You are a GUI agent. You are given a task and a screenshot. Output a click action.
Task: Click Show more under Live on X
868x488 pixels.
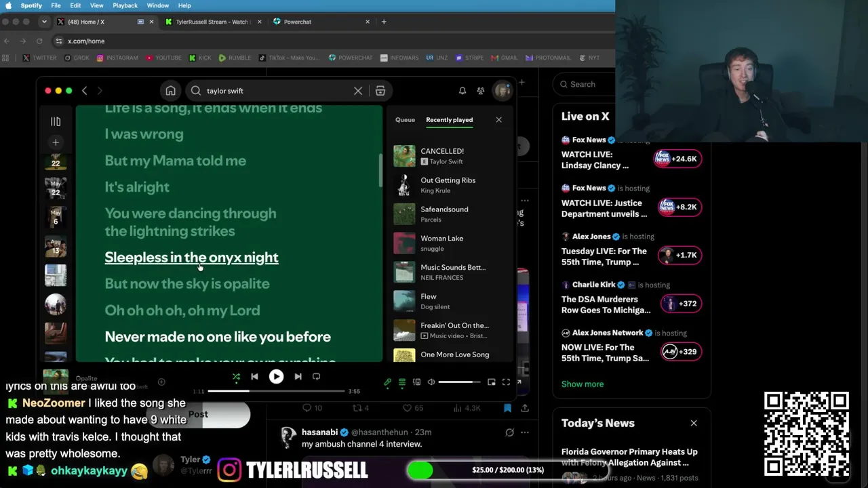[583, 384]
